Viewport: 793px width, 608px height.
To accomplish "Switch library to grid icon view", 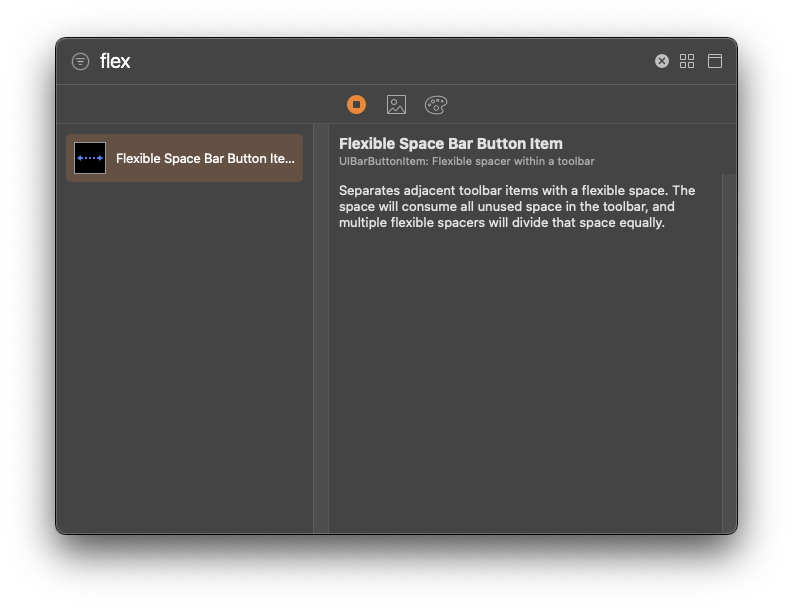I will (687, 61).
